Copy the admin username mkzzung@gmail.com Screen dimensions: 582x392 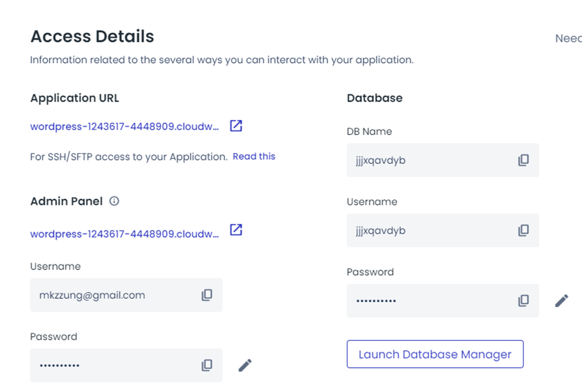[x=207, y=295]
